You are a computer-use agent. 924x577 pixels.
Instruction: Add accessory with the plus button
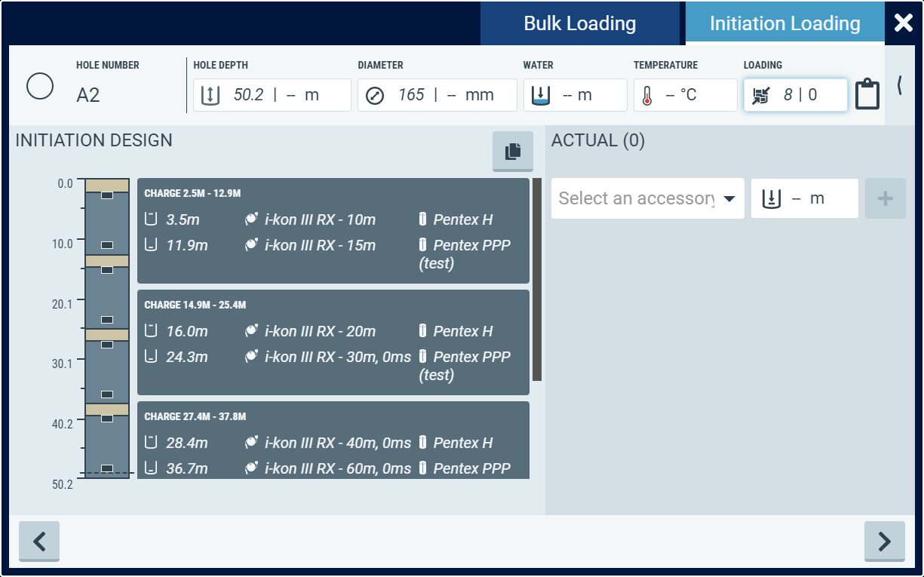[886, 198]
